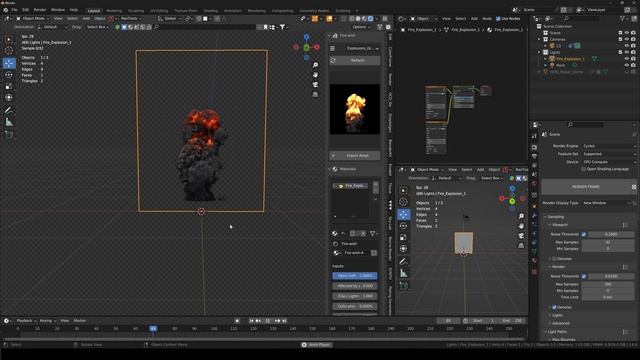The height and width of the screenshot is (360, 640).
Task: Open the Render Engine Cycles dropdown
Action: tap(609, 146)
